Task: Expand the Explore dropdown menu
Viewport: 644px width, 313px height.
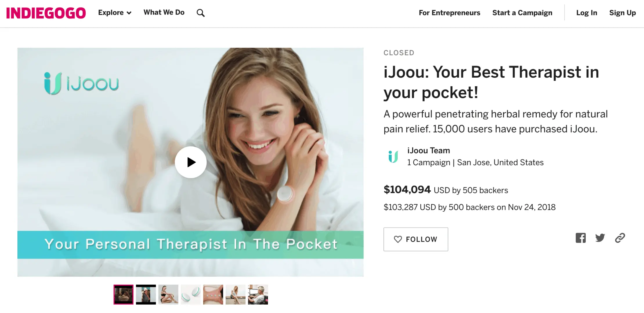Action: click(115, 13)
